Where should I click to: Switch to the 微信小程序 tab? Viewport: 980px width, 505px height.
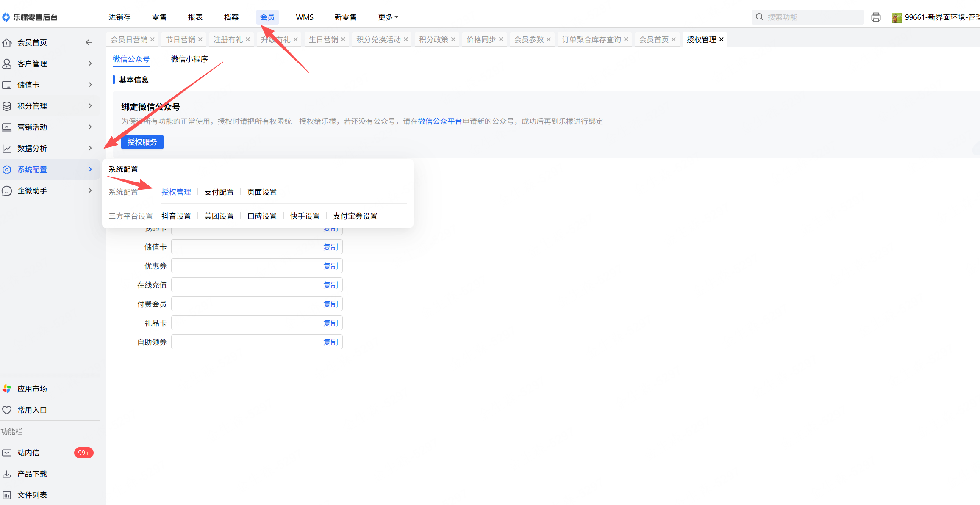[189, 59]
